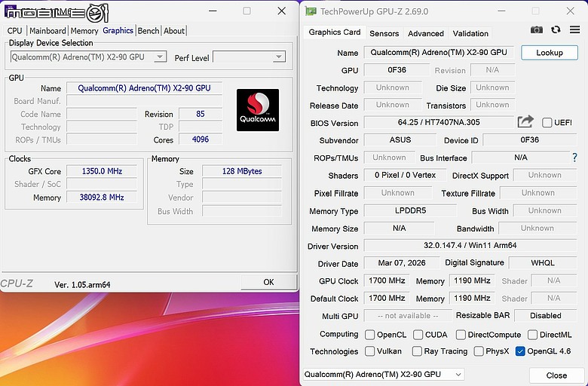Click the Resizable BAR Disabled field
Viewport: 588px width, 386px height.
(546, 315)
